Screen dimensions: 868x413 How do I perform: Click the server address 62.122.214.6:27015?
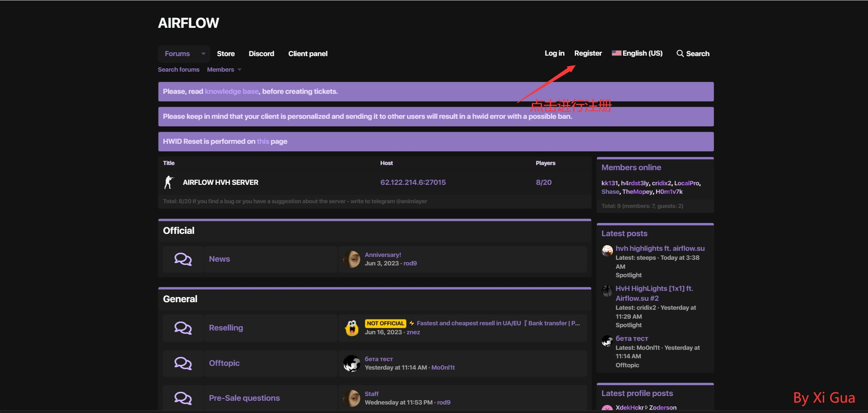pos(413,182)
